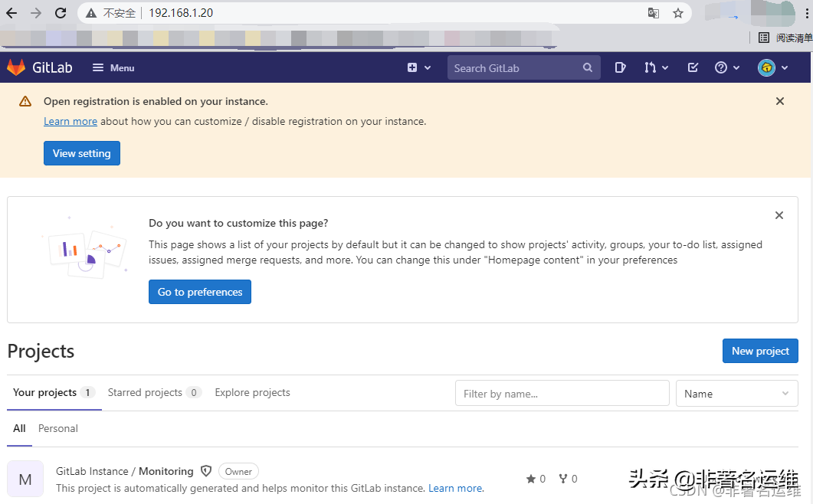Click the View setting button
This screenshot has width=813, height=504.
pyautogui.click(x=82, y=153)
